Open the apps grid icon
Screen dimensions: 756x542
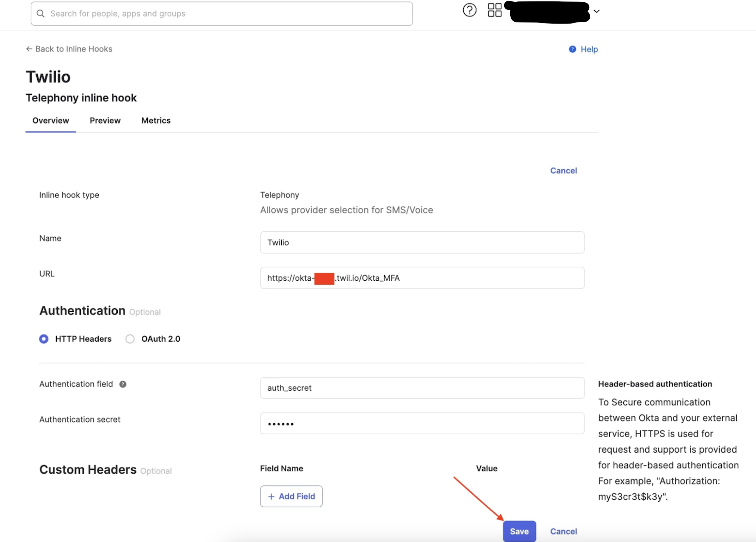(x=494, y=10)
